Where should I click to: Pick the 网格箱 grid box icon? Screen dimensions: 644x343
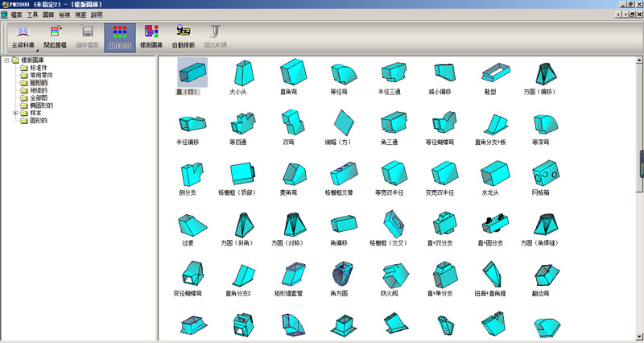click(x=546, y=173)
